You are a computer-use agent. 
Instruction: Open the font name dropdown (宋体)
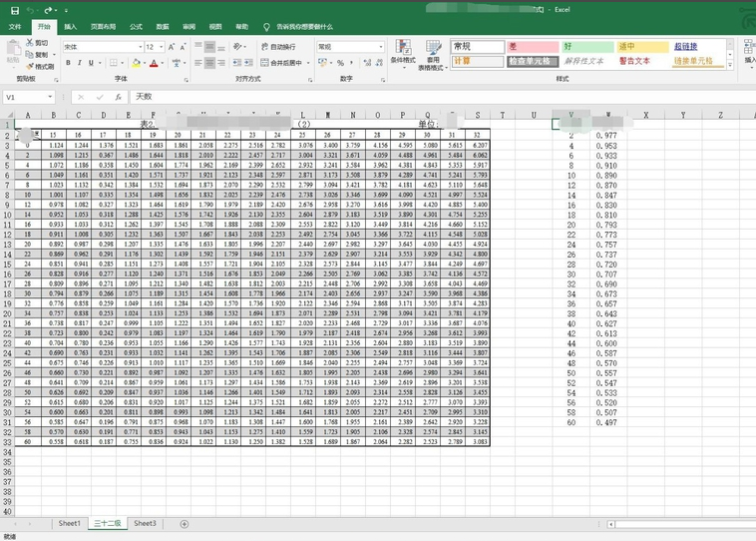(x=141, y=47)
